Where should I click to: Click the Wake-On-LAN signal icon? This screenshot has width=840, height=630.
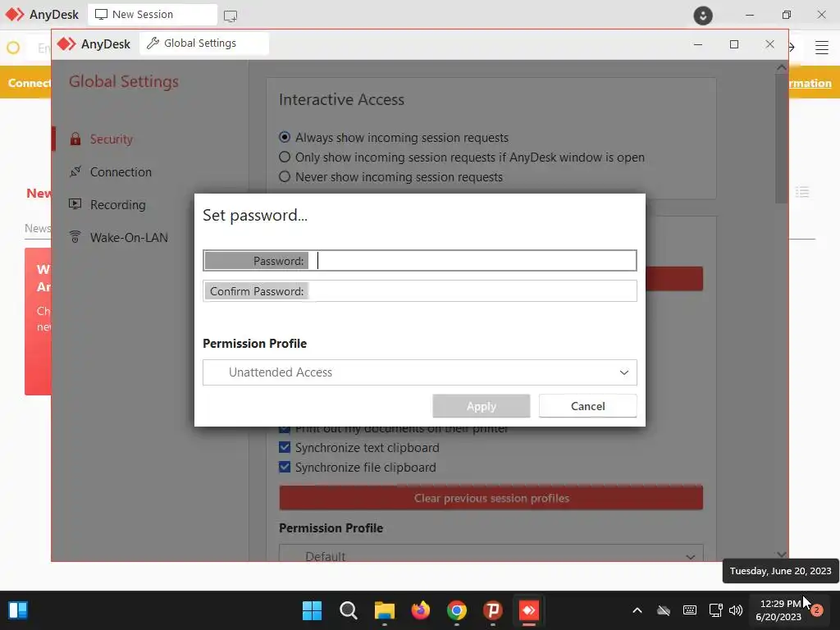[x=75, y=237]
